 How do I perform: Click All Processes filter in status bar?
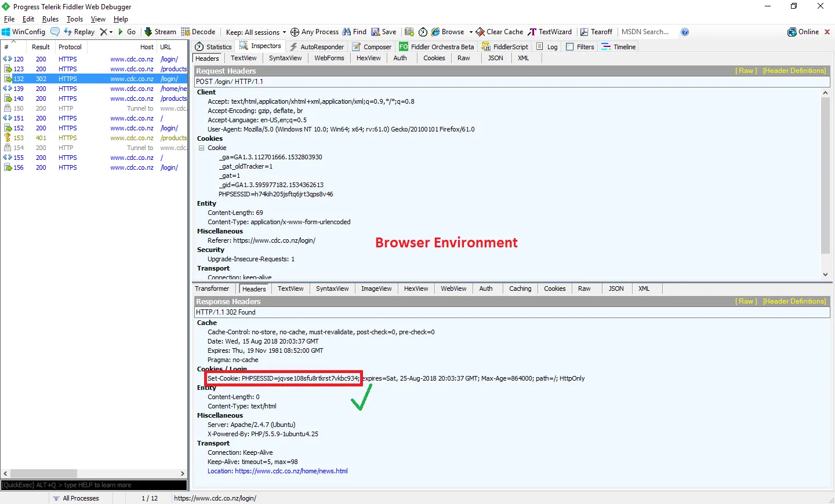pos(76,498)
